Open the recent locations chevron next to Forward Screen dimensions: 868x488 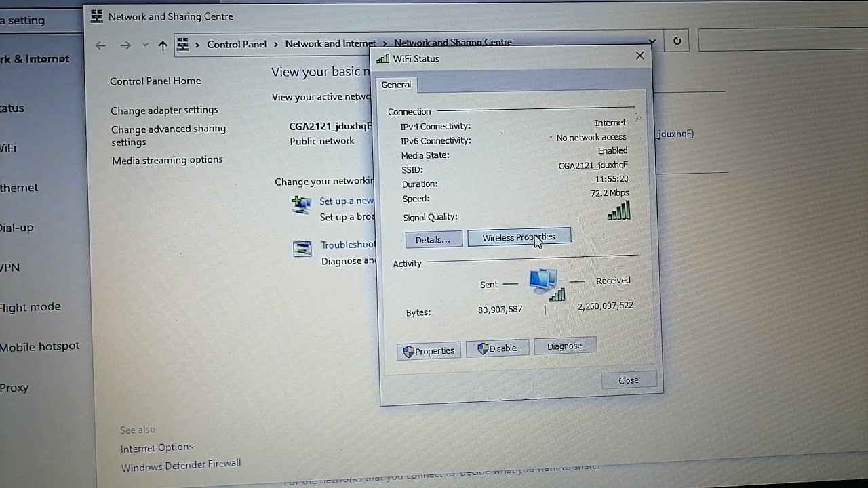click(x=145, y=45)
